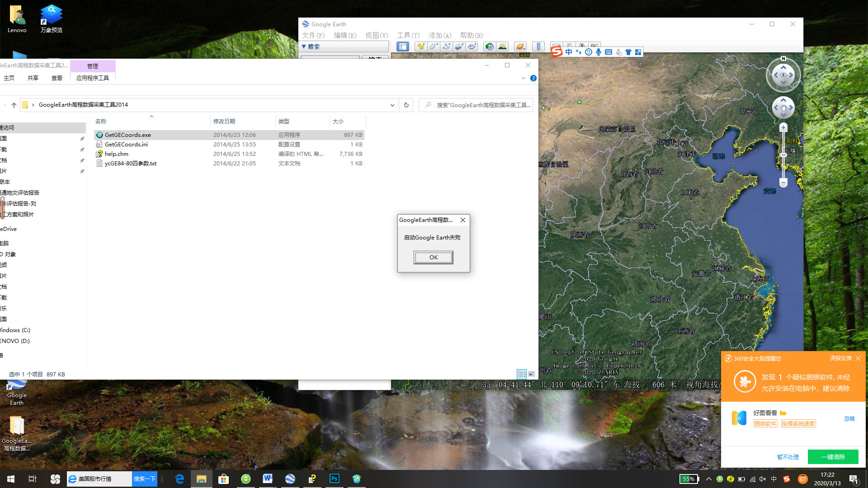
Task: Select GetGECoords.exe in file list
Action: [x=229, y=135]
